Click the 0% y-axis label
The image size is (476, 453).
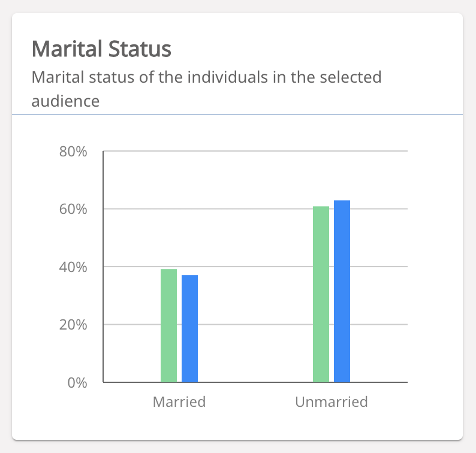click(77, 382)
